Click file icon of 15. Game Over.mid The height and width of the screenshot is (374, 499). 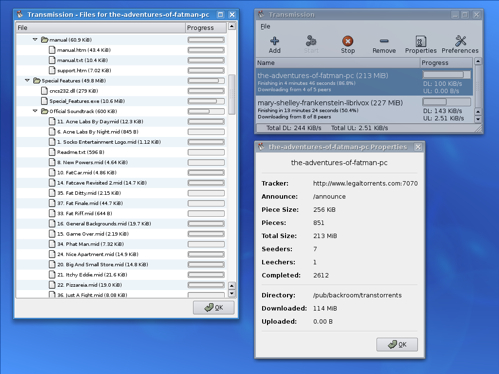[52, 234]
